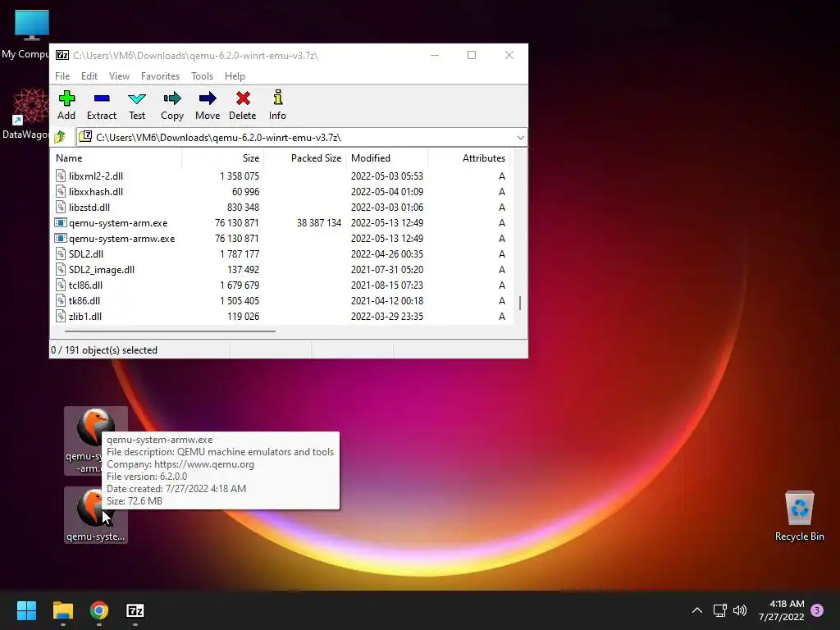Open Google Chrome from taskbar
This screenshot has height=630, width=840.
[x=99, y=610]
